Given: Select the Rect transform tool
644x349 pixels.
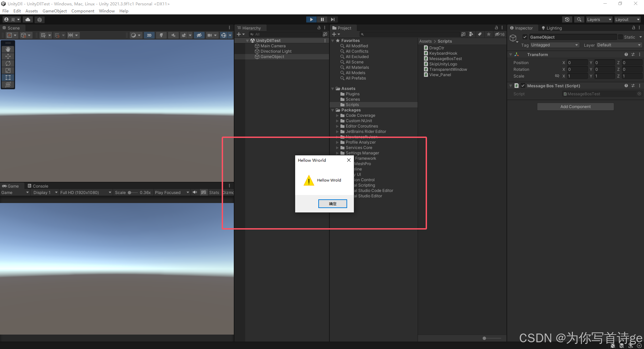Looking at the screenshot, I should pos(8,78).
